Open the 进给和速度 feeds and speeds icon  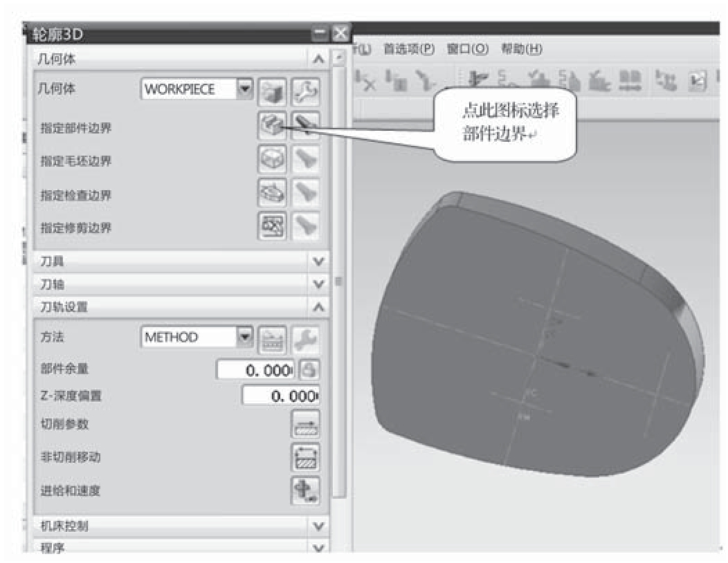(x=305, y=490)
